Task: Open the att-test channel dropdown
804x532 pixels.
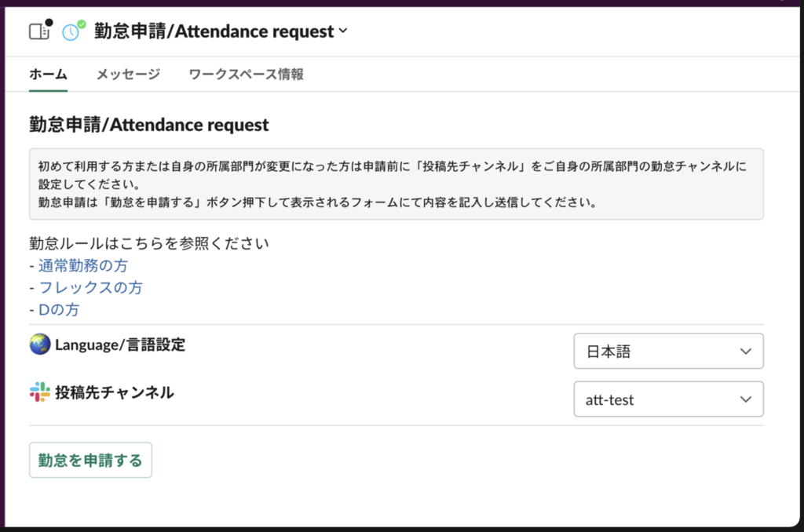Action: pyautogui.click(x=668, y=399)
